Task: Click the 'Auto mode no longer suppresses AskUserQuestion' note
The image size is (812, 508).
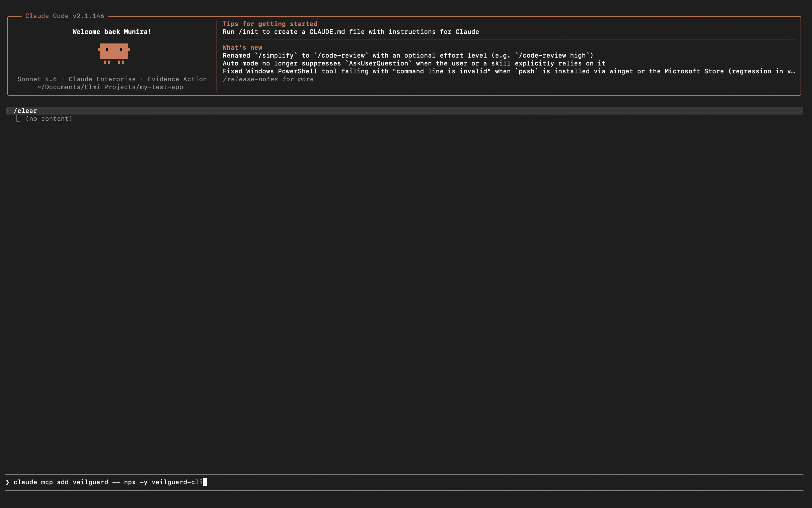Action: [x=414, y=63]
